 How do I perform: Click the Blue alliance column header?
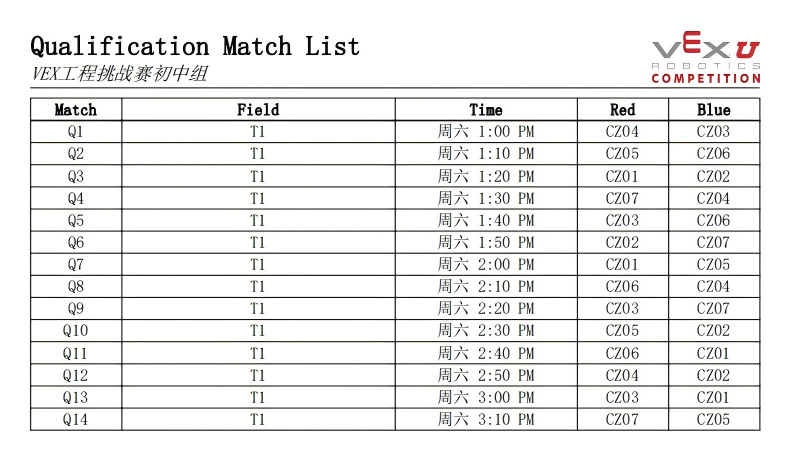pyautogui.click(x=713, y=110)
